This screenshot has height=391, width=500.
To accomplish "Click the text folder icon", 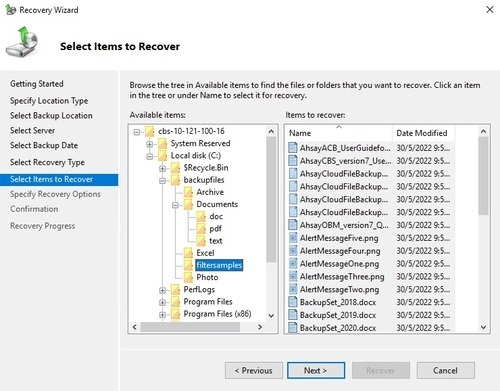I will pos(201,241).
